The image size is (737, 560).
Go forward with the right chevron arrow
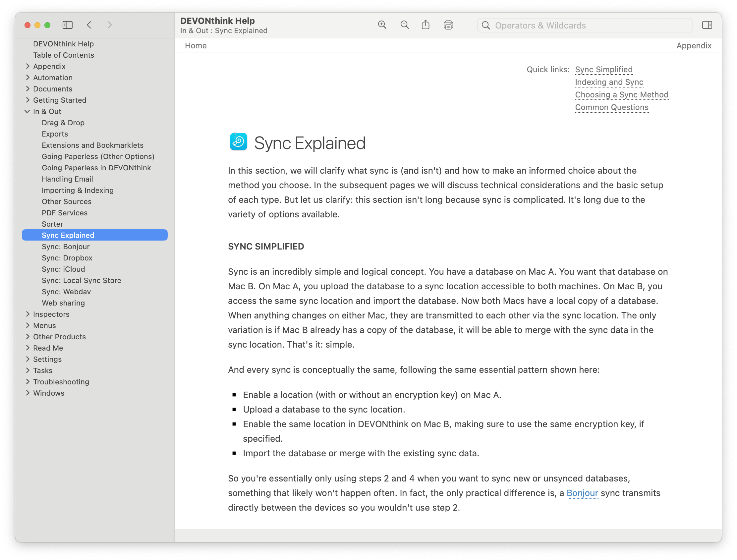click(x=109, y=25)
